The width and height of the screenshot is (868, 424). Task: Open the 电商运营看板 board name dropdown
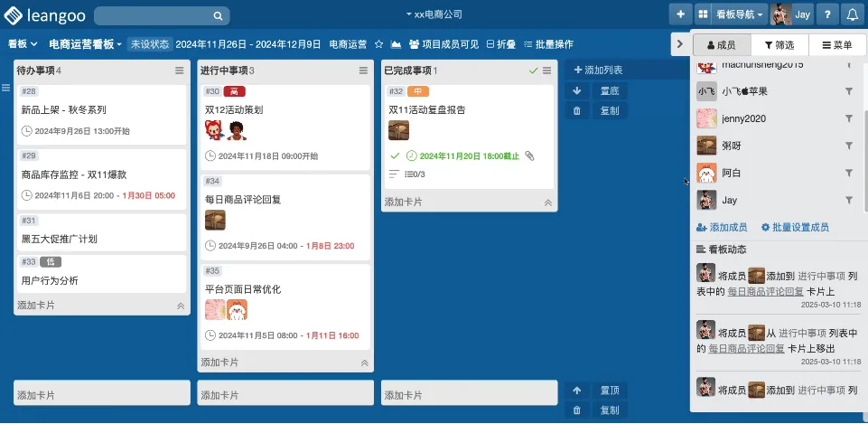85,44
